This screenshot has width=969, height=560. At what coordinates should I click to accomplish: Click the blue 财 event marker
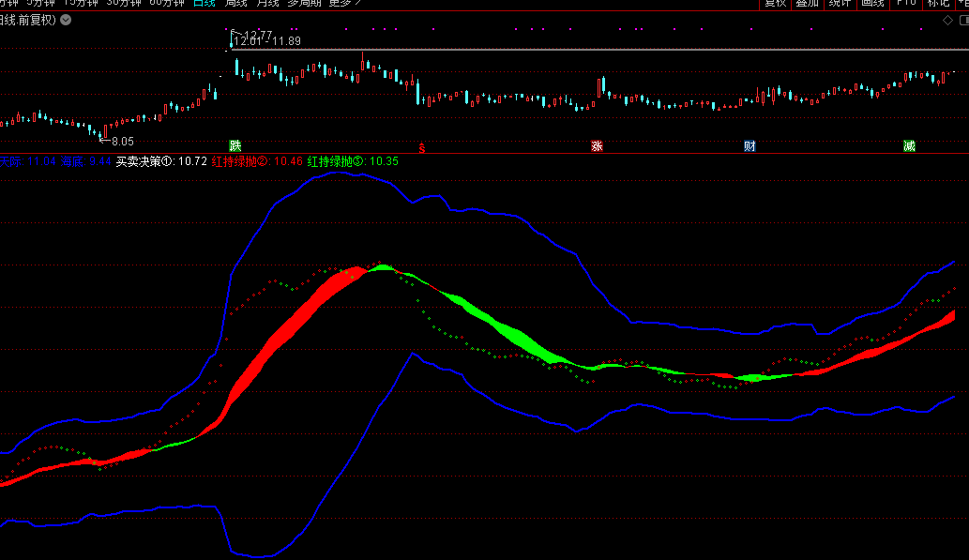[749, 145]
